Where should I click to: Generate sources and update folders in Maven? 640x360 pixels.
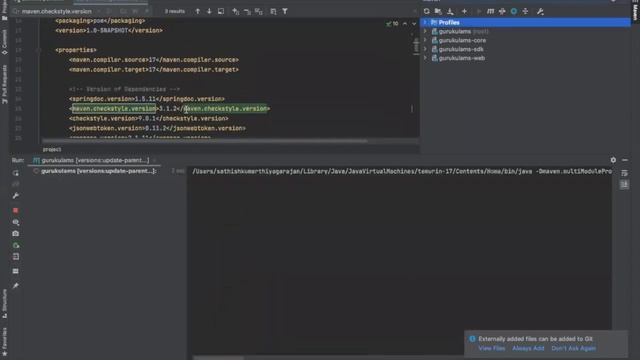438,11
